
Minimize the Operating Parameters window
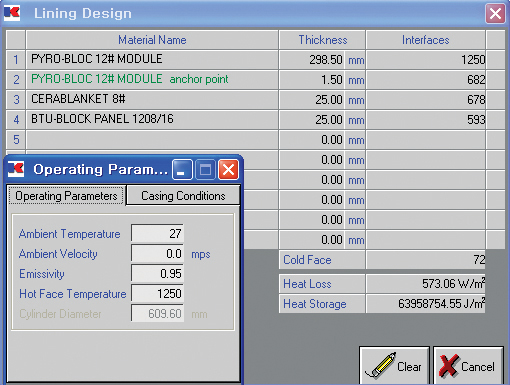pos(182,170)
